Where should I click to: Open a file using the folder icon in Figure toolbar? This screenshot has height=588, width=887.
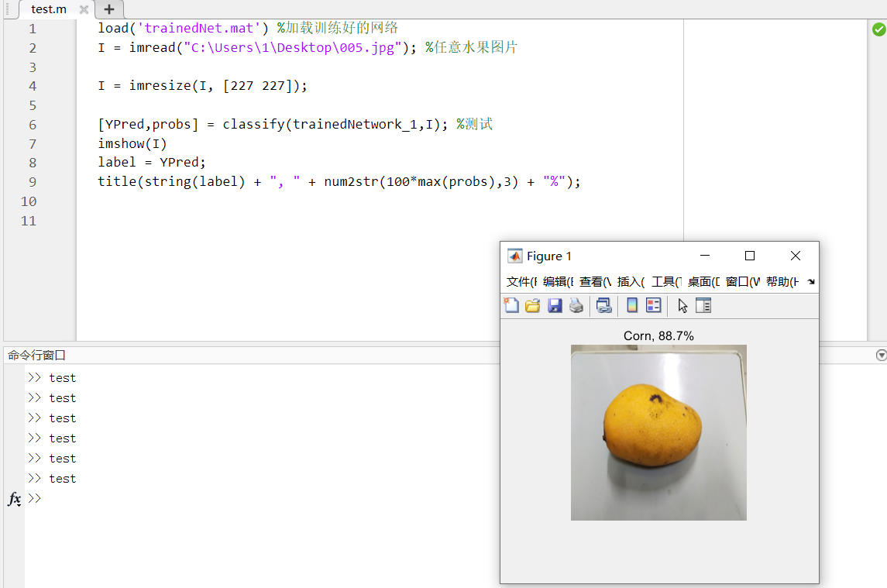tap(532, 305)
